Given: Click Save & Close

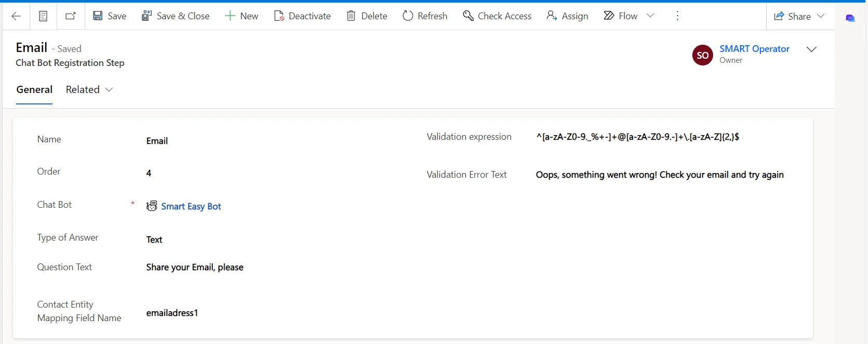Looking at the screenshot, I should [176, 16].
